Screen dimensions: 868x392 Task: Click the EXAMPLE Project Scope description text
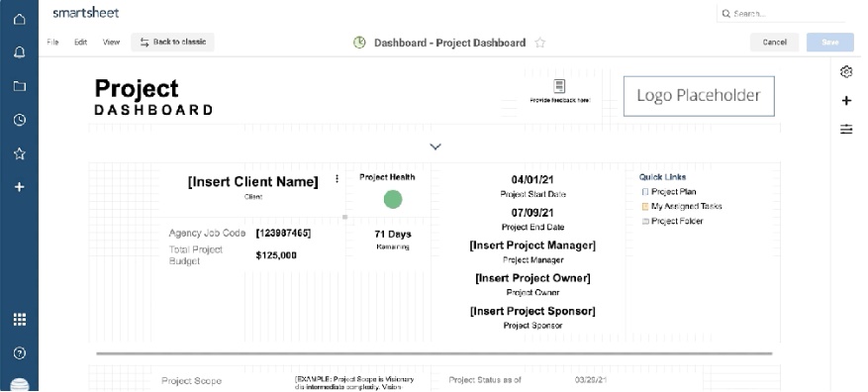point(354,383)
